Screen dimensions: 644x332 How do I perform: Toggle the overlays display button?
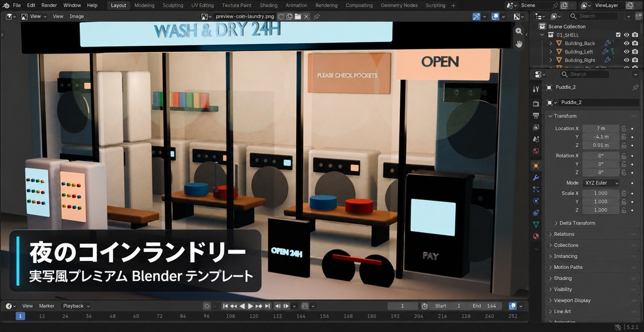click(496, 16)
